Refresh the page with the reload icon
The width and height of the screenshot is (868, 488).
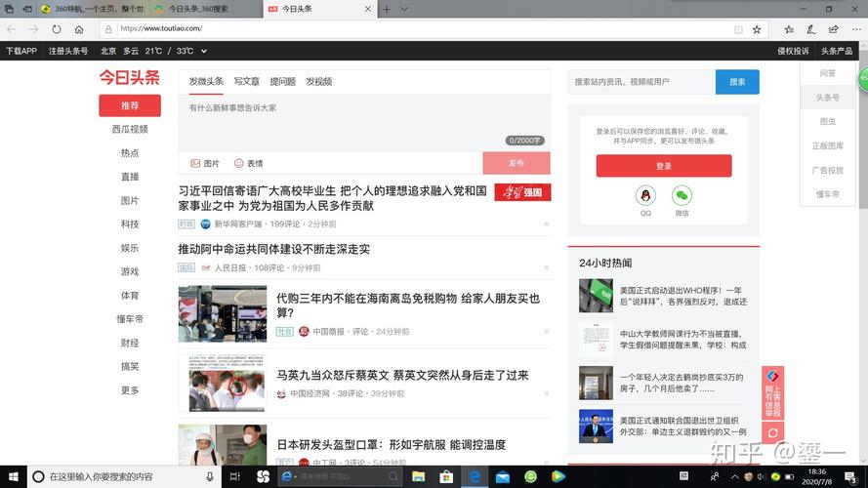[x=57, y=28]
